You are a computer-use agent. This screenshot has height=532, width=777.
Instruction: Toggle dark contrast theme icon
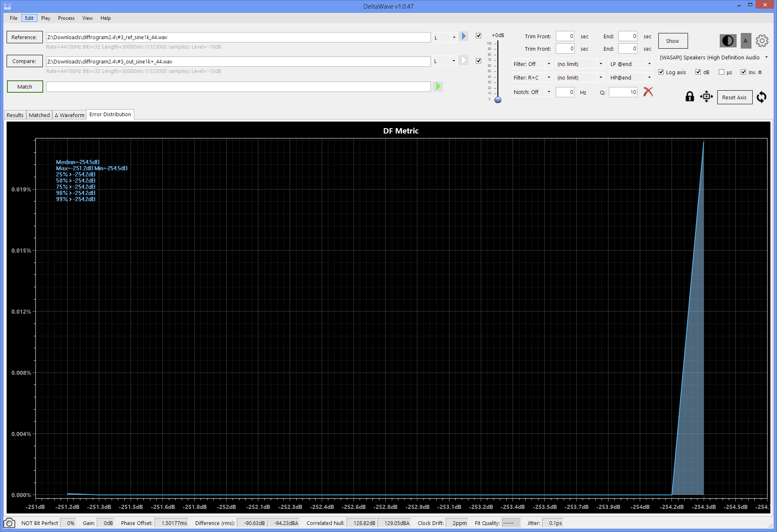(728, 41)
